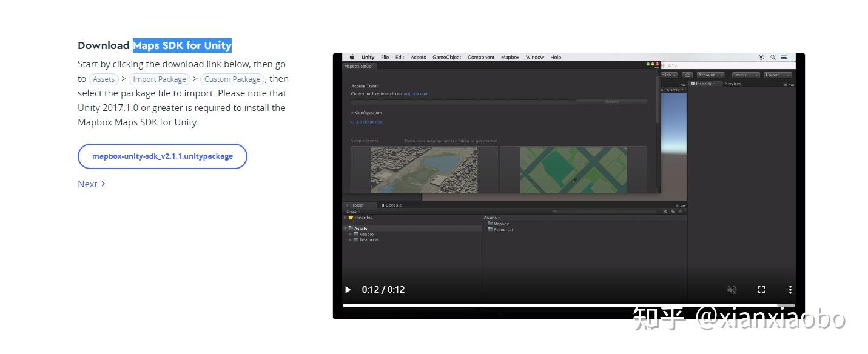868x354 pixels.
Task: Click the Search by Label icon
Action: click(673, 212)
